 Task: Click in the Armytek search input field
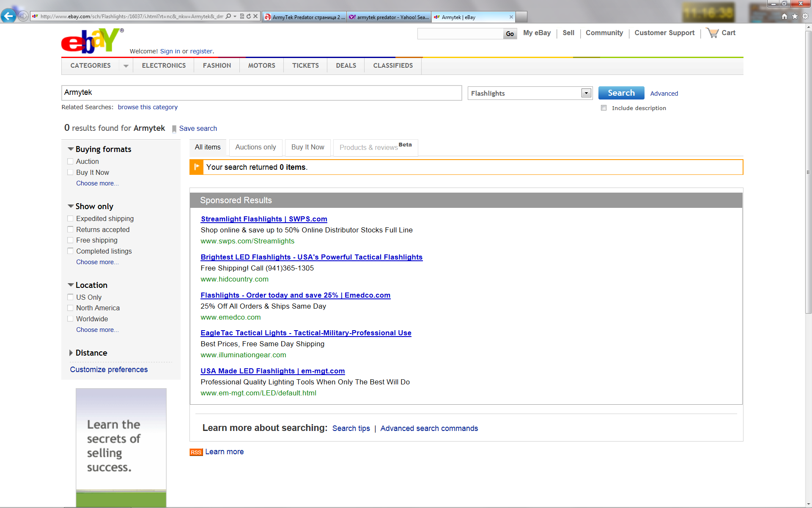[261, 93]
